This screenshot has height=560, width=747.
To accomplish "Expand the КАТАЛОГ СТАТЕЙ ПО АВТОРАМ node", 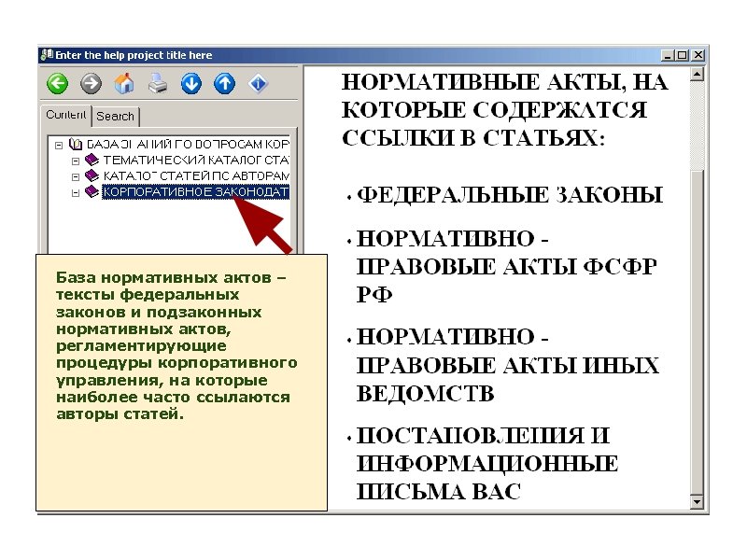I will pos(76,176).
